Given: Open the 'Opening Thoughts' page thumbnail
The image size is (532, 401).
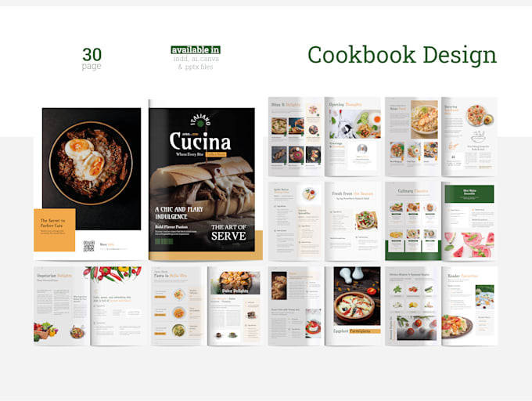Looking at the screenshot, I should [353, 136].
